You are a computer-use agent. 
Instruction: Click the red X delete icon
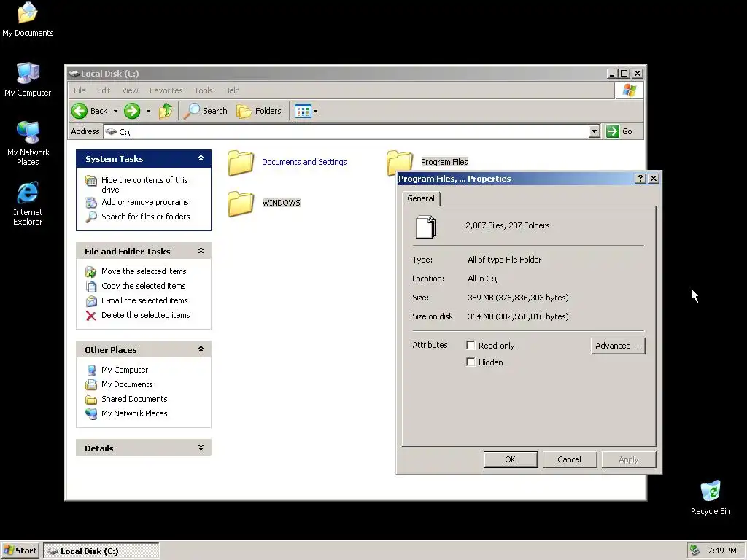91,316
